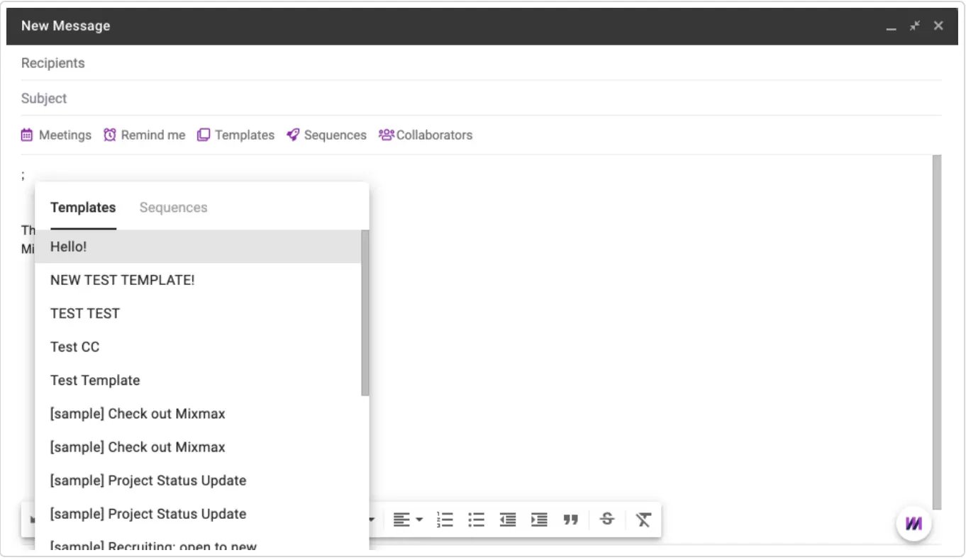
Task: Choose the Test Template entry
Action: coord(198,380)
